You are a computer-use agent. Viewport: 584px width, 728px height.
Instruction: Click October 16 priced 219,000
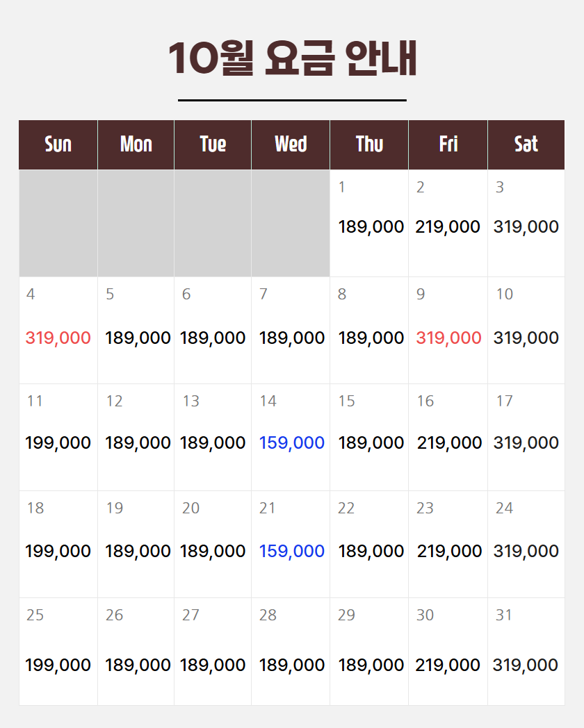pos(448,437)
